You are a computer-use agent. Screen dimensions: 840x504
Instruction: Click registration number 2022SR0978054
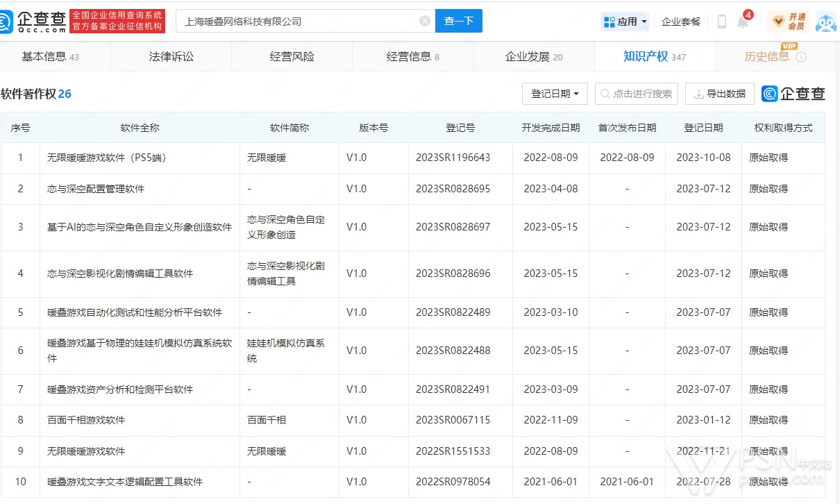click(453, 482)
